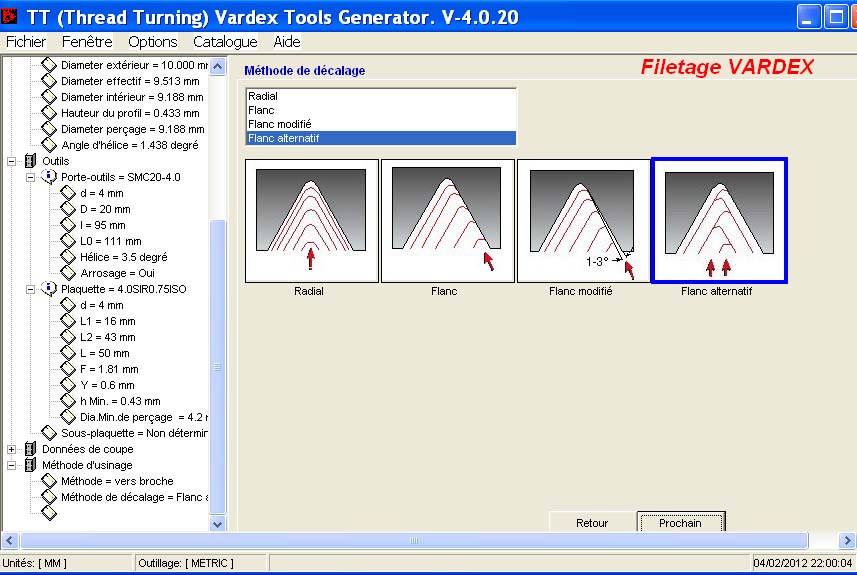Screen dimensions: 857x575
Task: Select Flanc in the method list
Action: point(380,110)
